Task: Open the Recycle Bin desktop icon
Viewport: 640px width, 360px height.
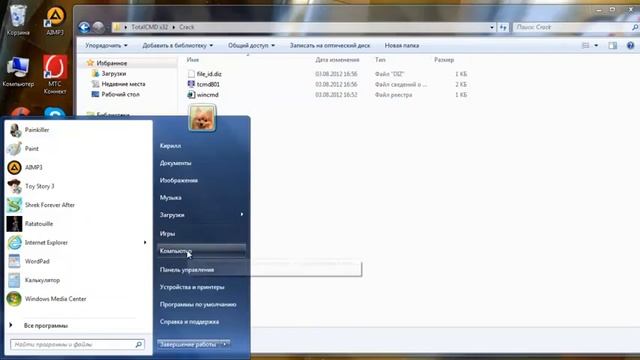Action: point(18,20)
